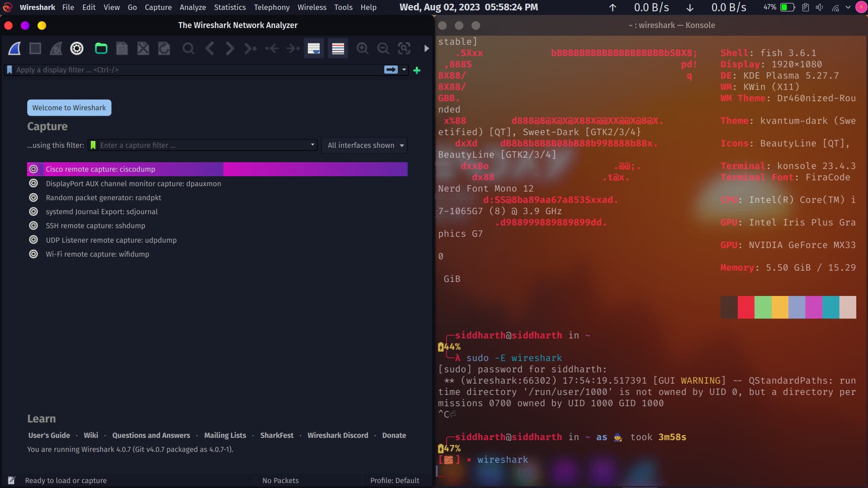868x488 pixels.
Task: Click the display filter bookmark icon
Action: 9,70
